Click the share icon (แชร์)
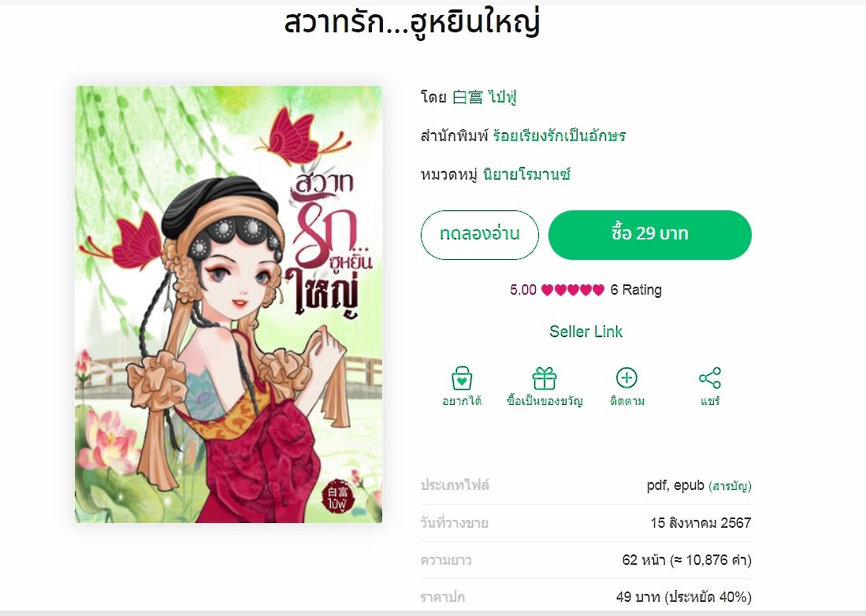Screen dimensions: 866x616 [x=710, y=378]
